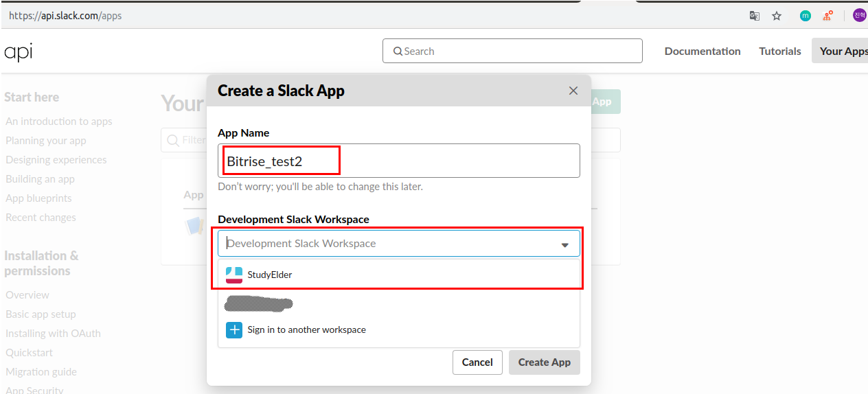Click the browser address bar URL
The height and width of the screenshot is (394, 868).
click(65, 15)
